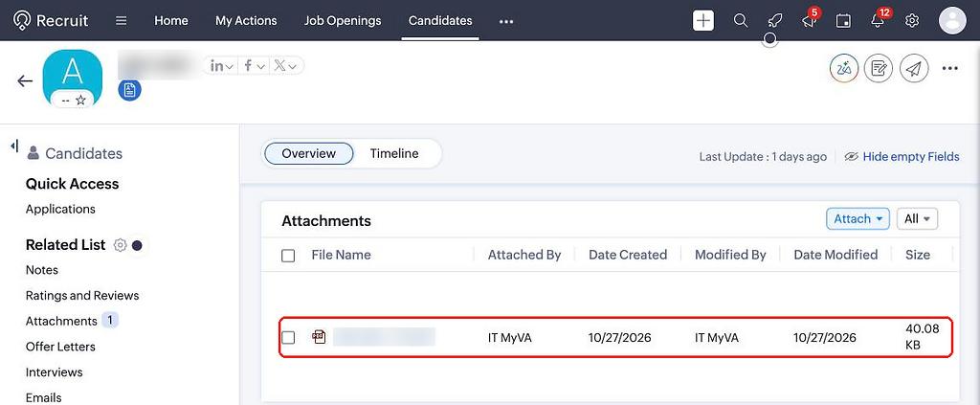
Task: Open Attachments in Related List
Action: (x=61, y=322)
